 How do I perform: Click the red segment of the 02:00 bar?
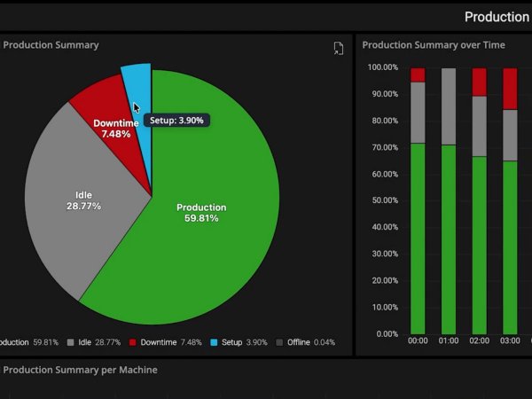point(479,82)
